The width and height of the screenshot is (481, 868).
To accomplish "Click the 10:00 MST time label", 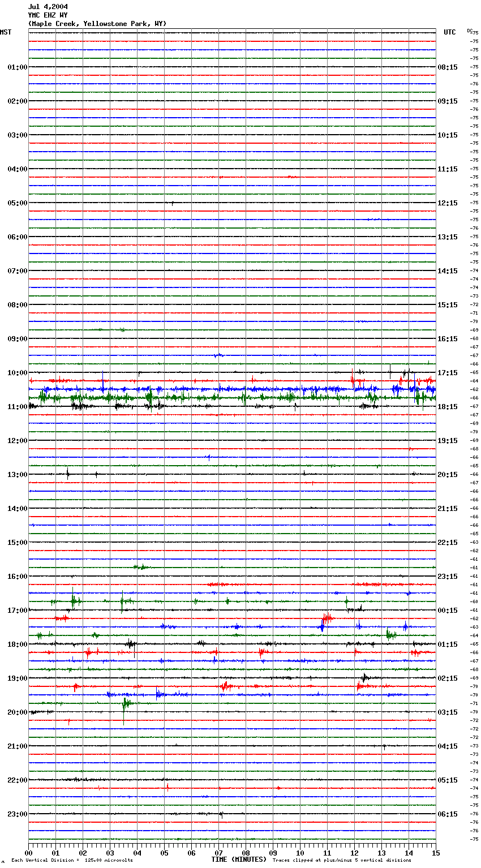I will click(18, 373).
